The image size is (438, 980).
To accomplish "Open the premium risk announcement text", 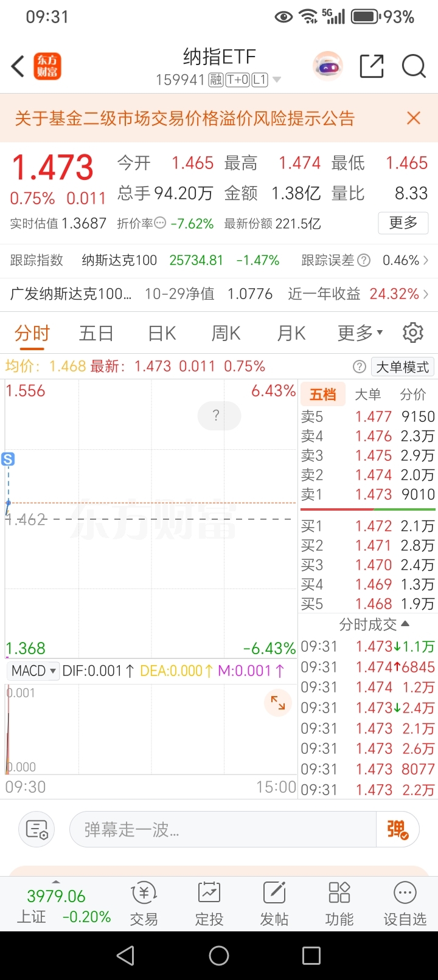I will pyautogui.click(x=185, y=118).
